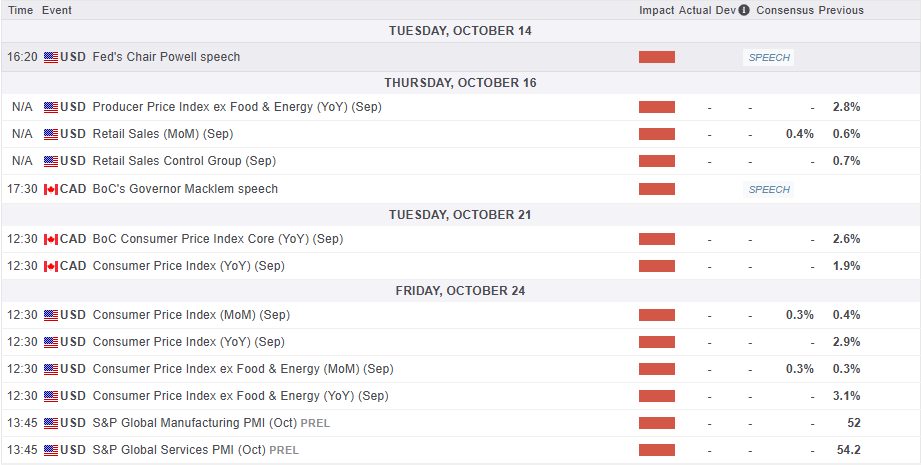
Task: Click SPEECH badge on Macklem speech row
Action: 769,190
